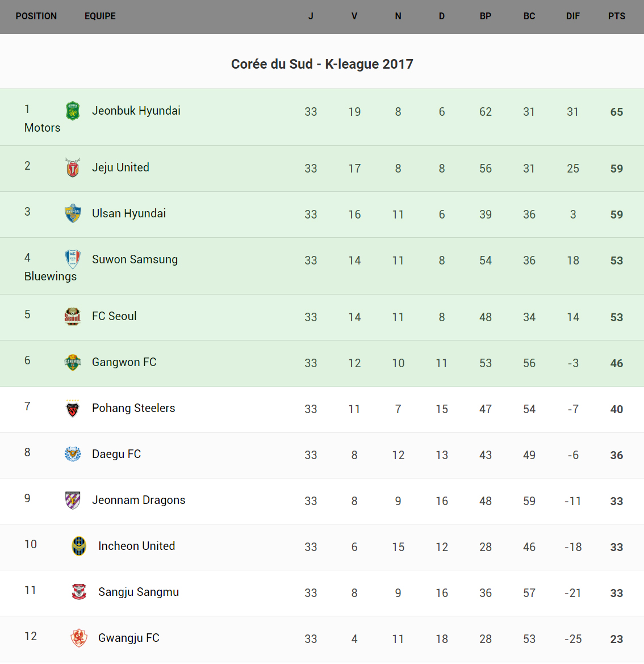Open the Pohang Steelers team name link
This screenshot has width=644, height=664.
click(x=133, y=408)
